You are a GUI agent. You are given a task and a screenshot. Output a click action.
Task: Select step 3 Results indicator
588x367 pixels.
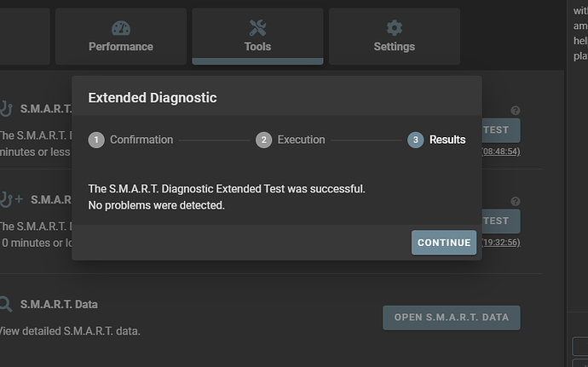tap(436, 140)
